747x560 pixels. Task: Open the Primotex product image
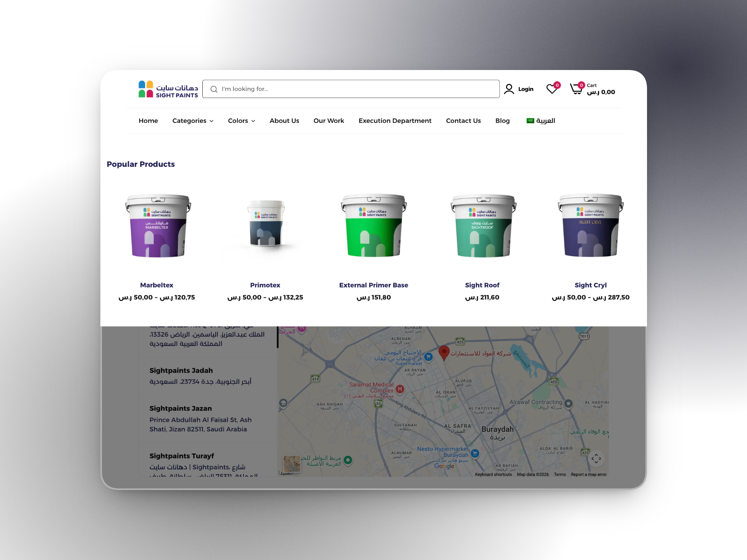(265, 224)
